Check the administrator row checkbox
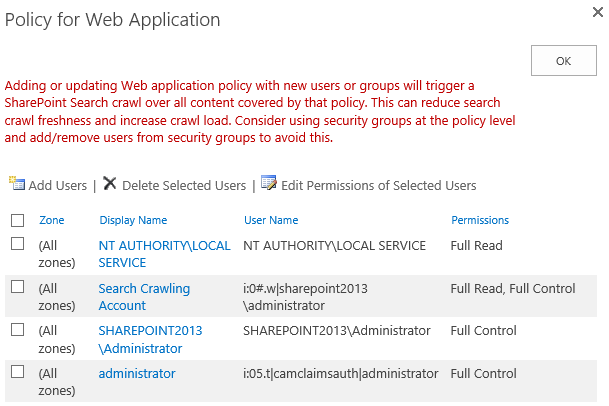Screen dimensions: 609x406 [x=17, y=372]
